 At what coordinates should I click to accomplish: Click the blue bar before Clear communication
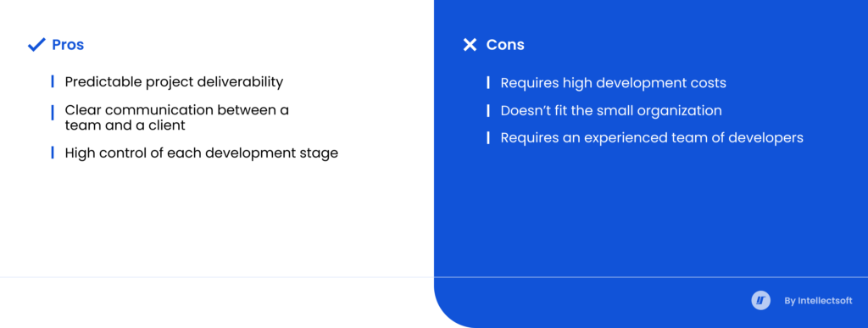pos(53,112)
